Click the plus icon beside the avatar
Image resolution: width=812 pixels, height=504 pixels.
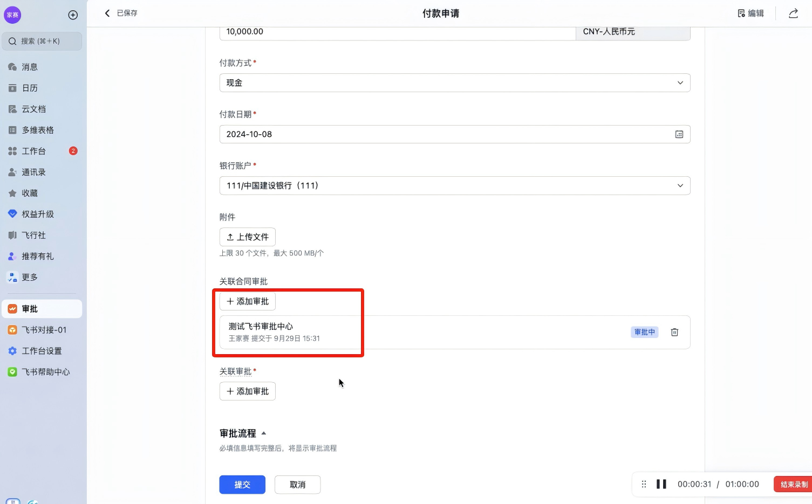[x=73, y=15]
